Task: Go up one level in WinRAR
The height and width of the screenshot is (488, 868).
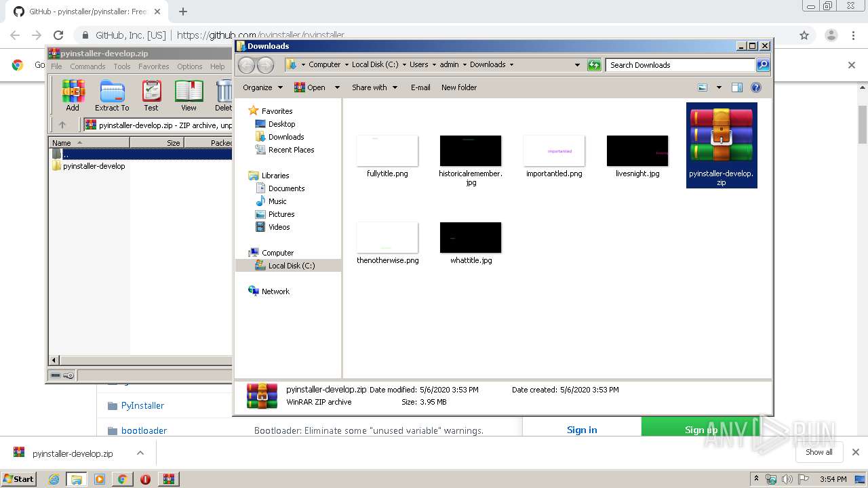Action: (x=62, y=125)
